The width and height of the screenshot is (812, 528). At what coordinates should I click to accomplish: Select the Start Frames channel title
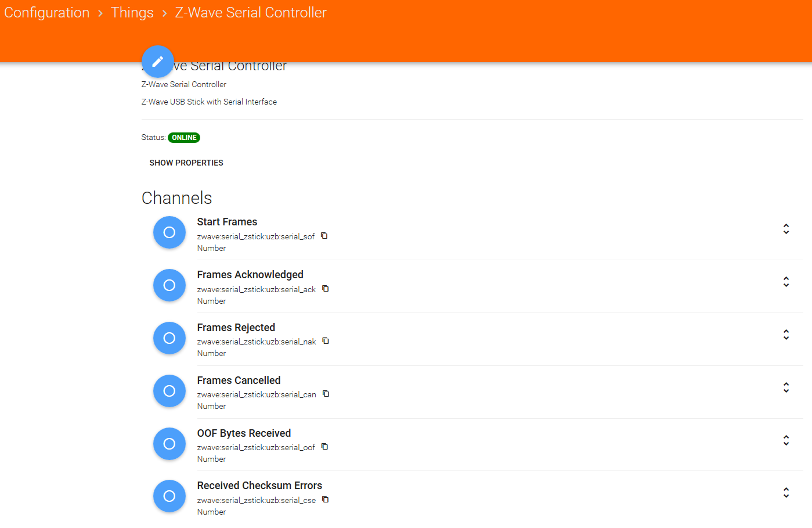click(227, 222)
